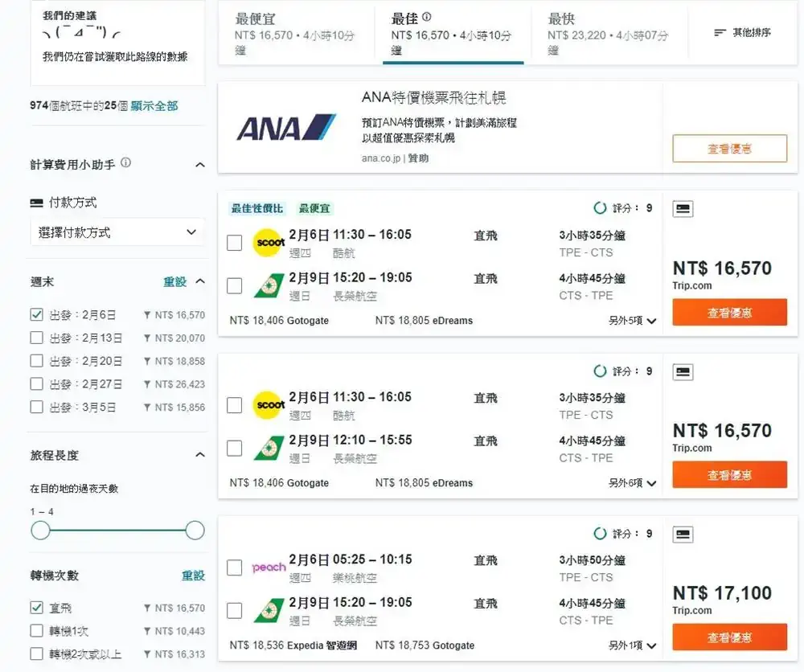
Task: Click the ANA logo in sponsored ad
Action: (285, 128)
